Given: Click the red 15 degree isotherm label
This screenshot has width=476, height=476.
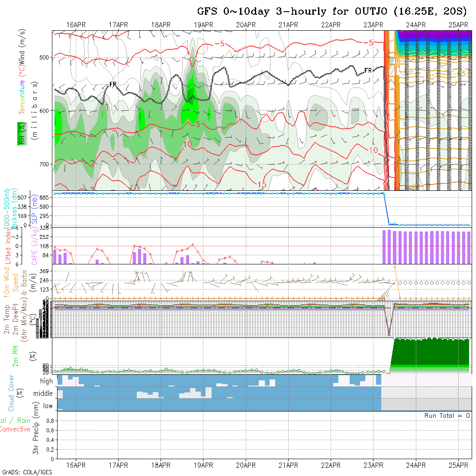Looking at the screenshot, I should click(x=262, y=184).
